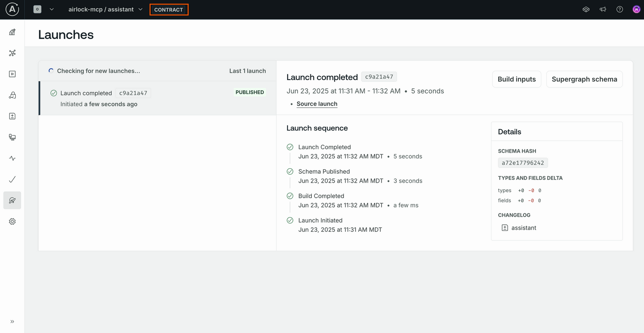The image size is (644, 333).
Task: Select the Launches rocket icon
Action: click(12, 200)
